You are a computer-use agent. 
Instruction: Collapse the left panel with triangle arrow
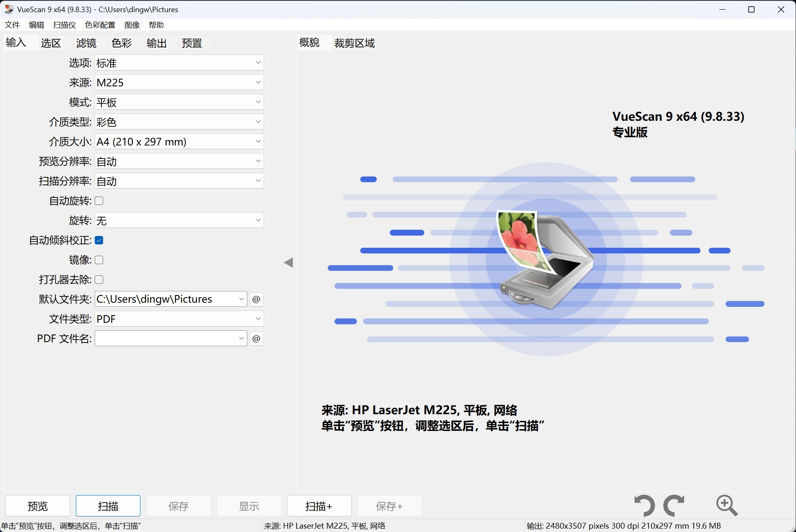288,263
